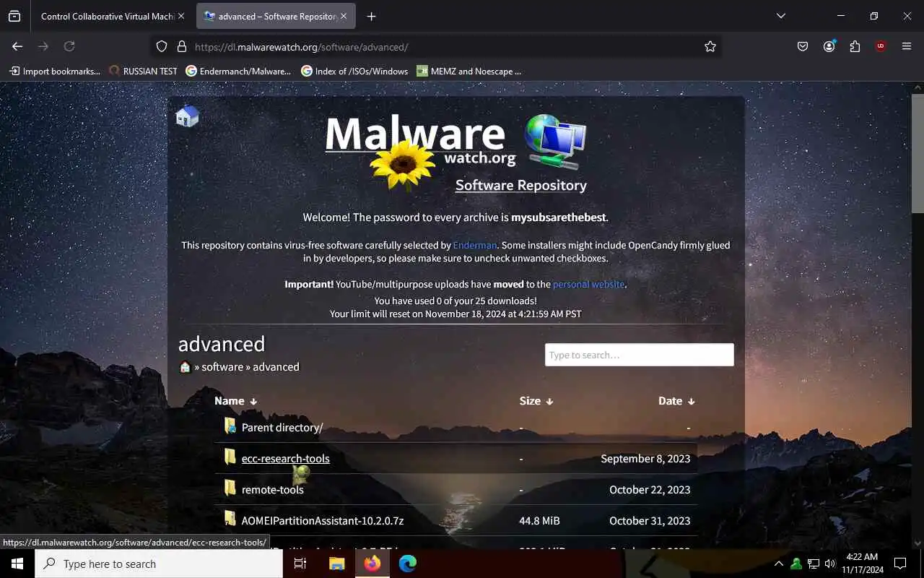Open the list all tabs dropdown
The image size is (924, 578).
[780, 16]
